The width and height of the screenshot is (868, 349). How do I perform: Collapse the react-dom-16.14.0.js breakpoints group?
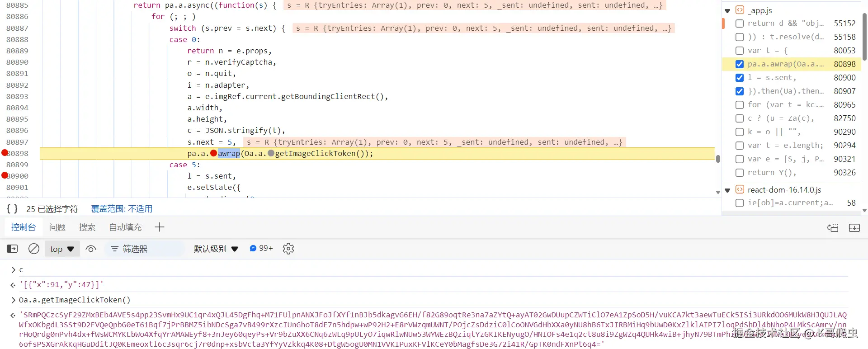click(727, 190)
